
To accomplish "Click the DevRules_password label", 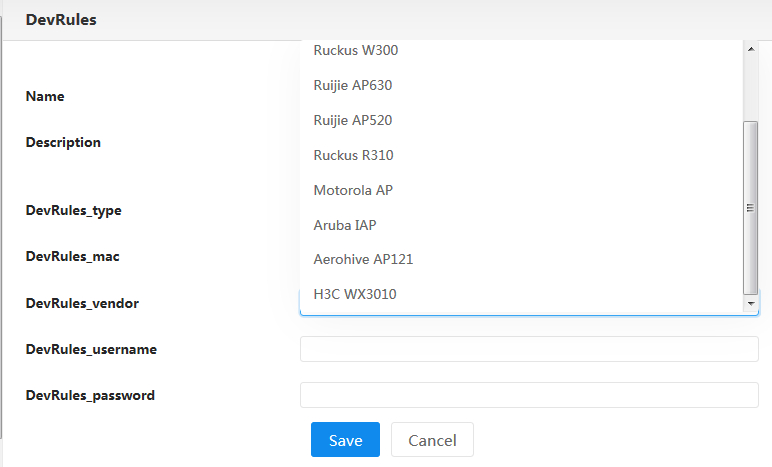I will pyautogui.click(x=90, y=396).
